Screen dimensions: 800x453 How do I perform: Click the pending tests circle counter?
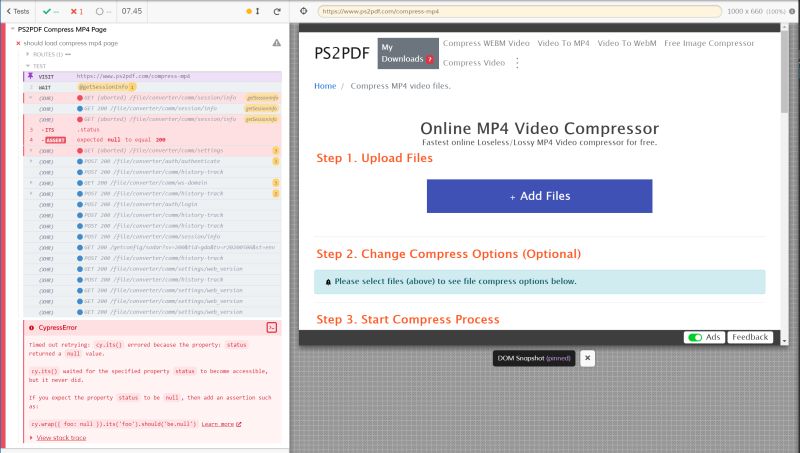point(103,11)
